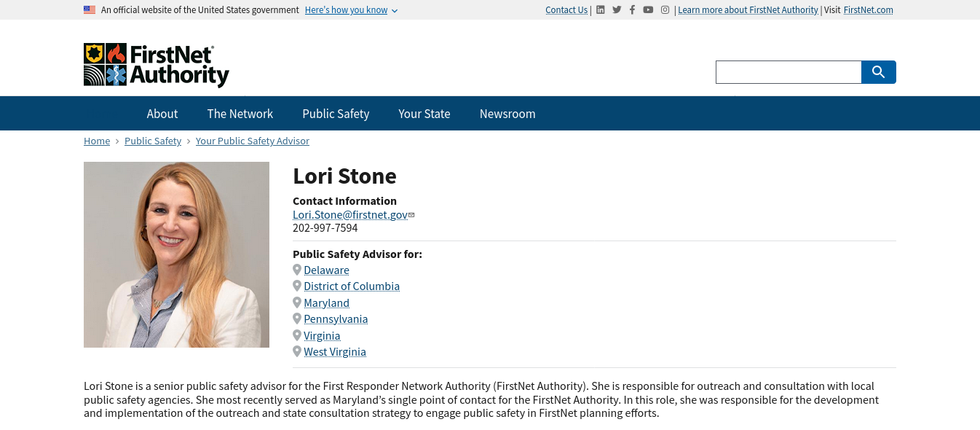
Task: Click the Contact Information label
Action: point(344,200)
